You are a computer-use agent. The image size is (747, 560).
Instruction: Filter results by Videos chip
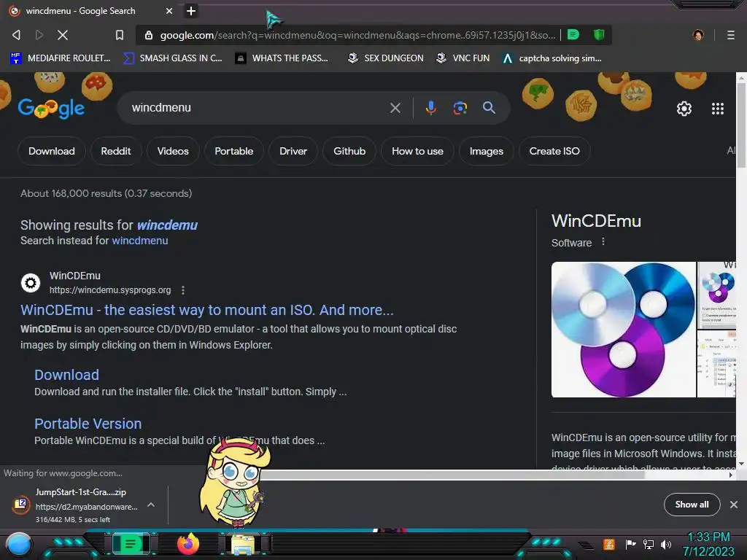pyautogui.click(x=173, y=151)
